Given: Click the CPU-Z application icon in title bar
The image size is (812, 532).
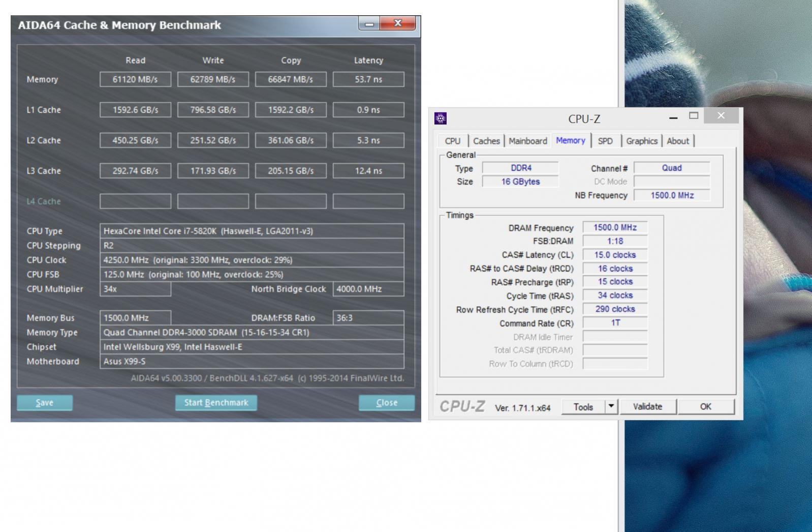Looking at the screenshot, I should point(441,119).
